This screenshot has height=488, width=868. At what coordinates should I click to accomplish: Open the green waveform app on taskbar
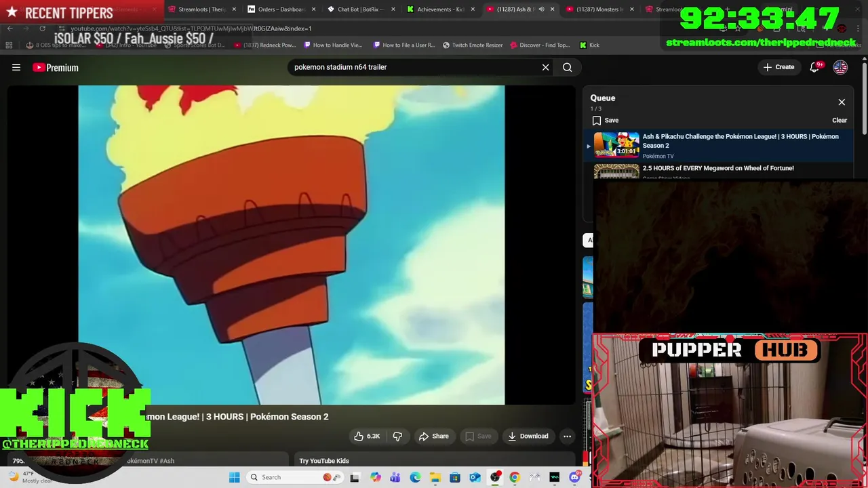pyautogui.click(x=555, y=478)
